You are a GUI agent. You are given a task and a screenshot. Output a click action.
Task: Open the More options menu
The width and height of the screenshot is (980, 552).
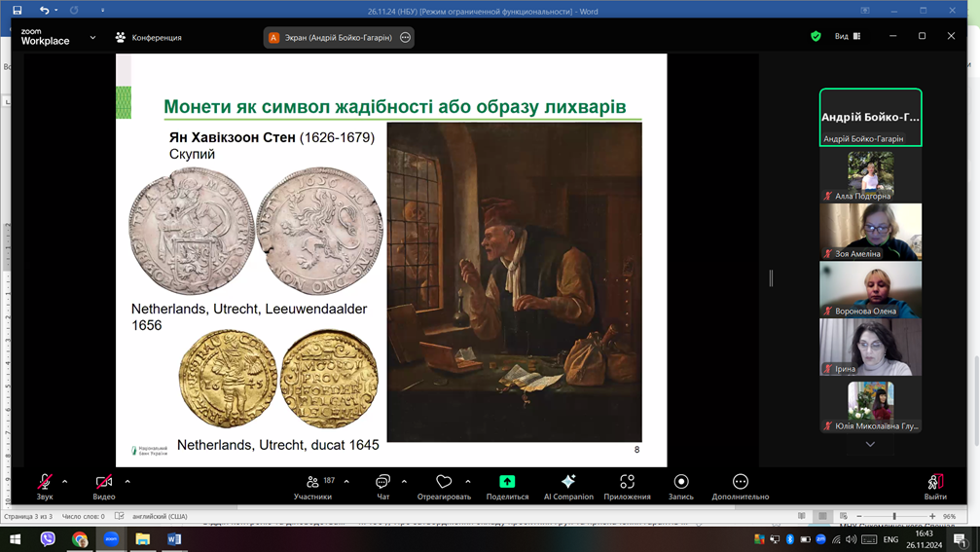(x=740, y=482)
